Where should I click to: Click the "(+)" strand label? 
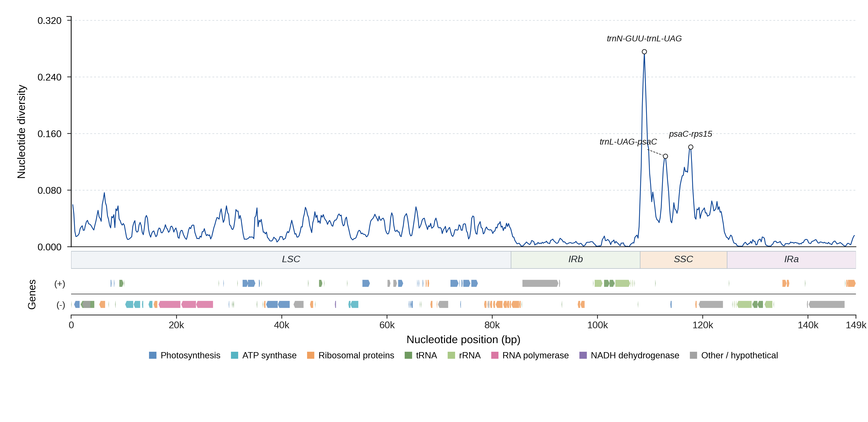click(x=60, y=284)
